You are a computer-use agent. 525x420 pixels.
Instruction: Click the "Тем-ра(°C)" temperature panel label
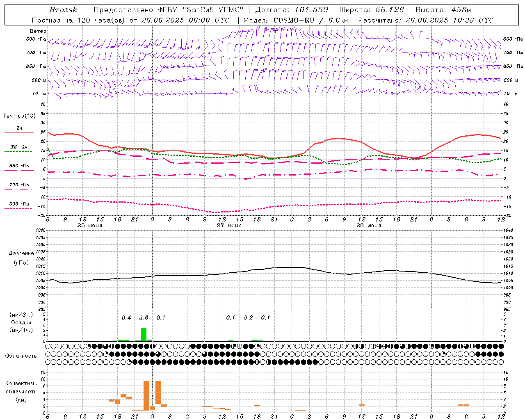click(x=19, y=116)
